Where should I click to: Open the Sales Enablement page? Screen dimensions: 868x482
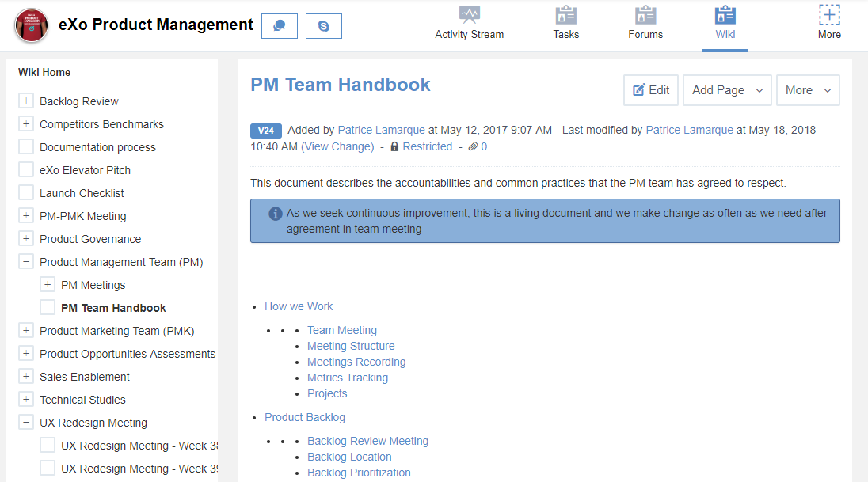[x=85, y=377]
